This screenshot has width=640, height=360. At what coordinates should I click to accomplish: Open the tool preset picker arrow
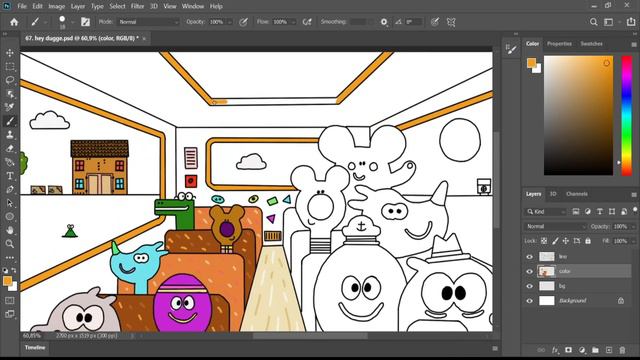tap(46, 22)
